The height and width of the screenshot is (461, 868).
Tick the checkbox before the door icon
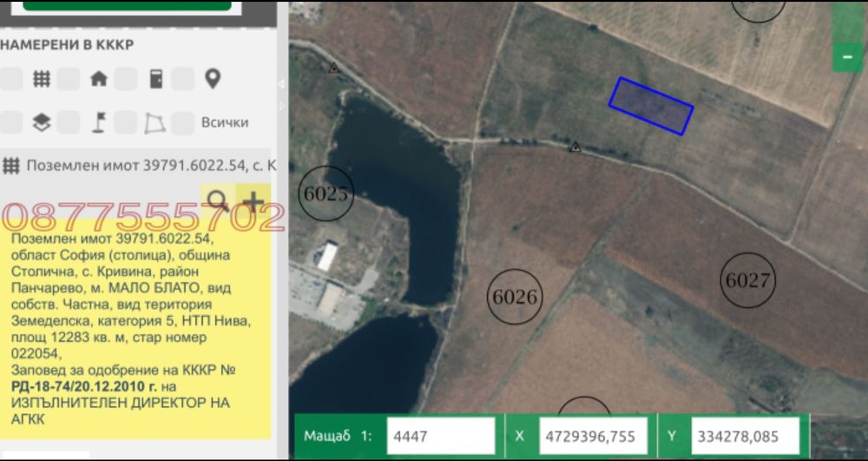coord(126,79)
